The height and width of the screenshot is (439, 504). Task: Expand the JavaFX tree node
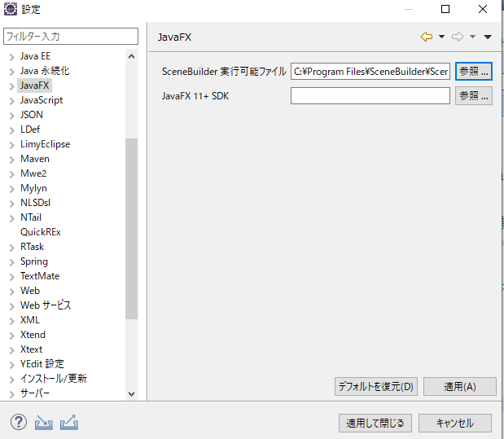12,86
